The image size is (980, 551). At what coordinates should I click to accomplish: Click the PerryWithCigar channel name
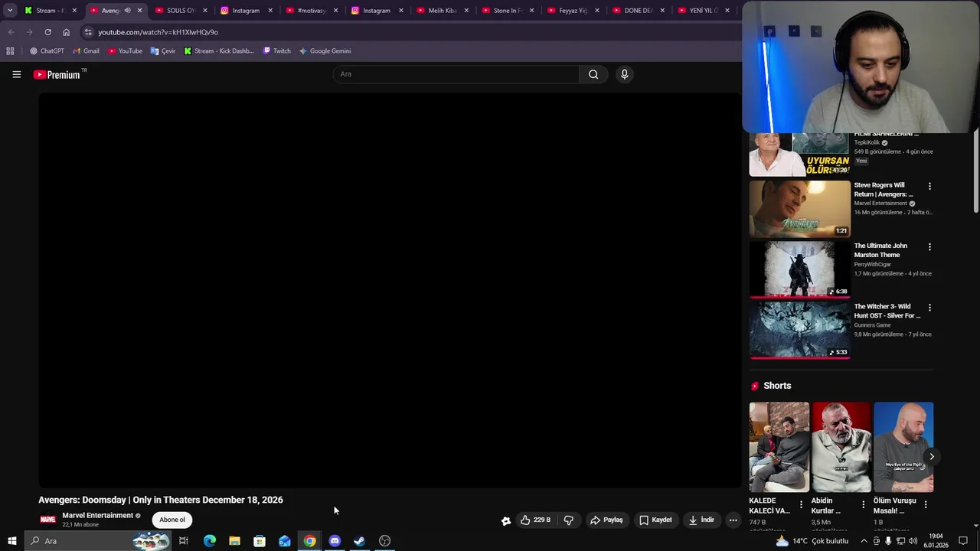[x=872, y=264]
